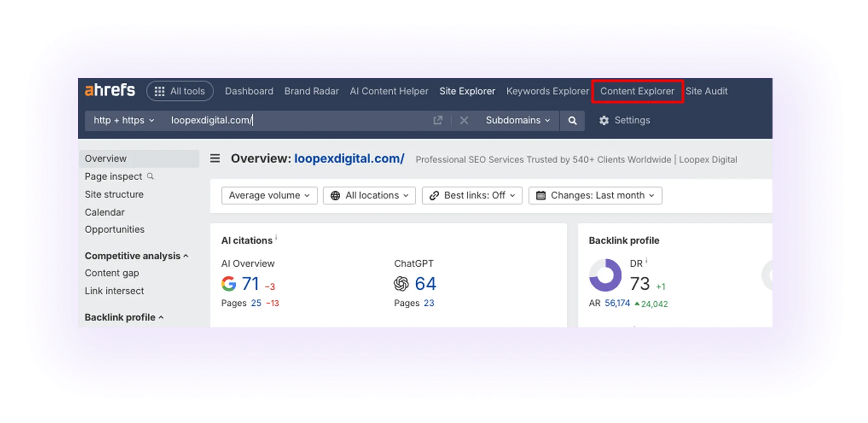Open the http + https protocol dropdown
The height and width of the screenshot is (423, 868).
coord(123,120)
